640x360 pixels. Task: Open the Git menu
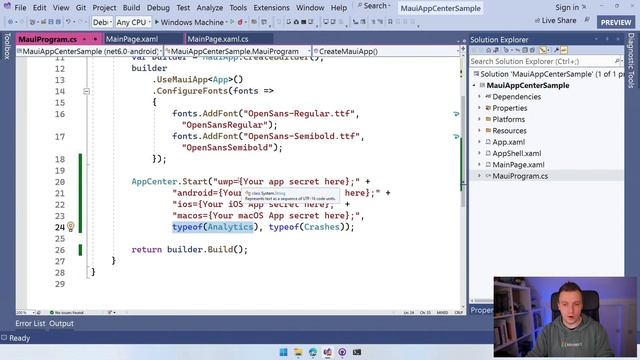point(81,7)
